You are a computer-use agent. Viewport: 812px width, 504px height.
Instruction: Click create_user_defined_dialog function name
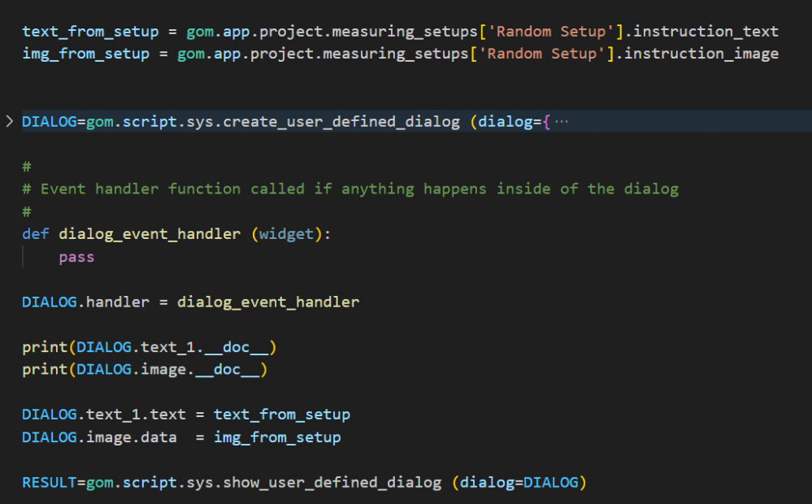(x=341, y=122)
